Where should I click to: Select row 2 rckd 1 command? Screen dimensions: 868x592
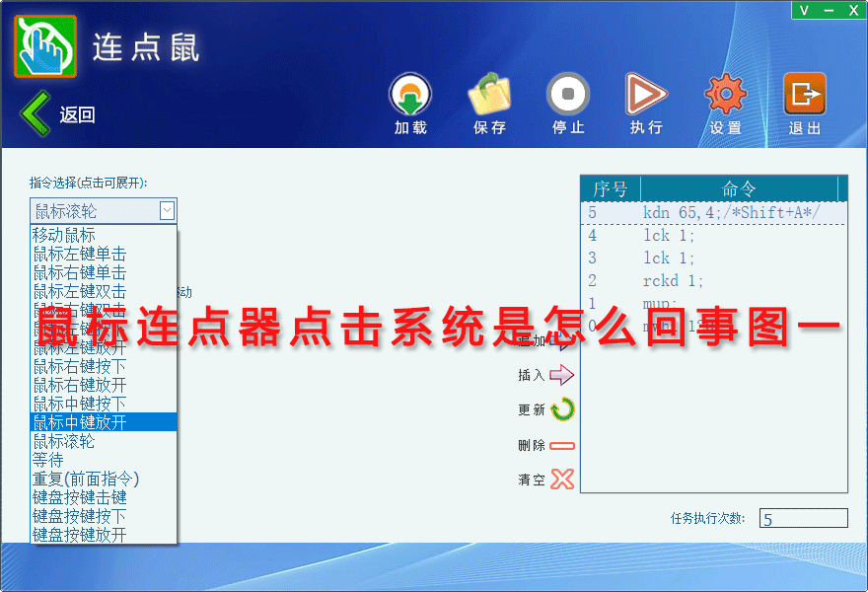point(713,281)
